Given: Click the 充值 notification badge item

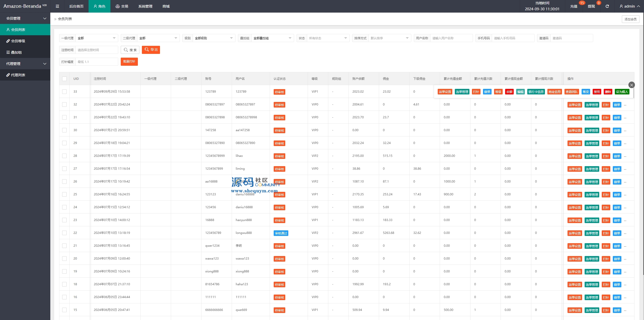Looking at the screenshot, I should click(x=574, y=6).
